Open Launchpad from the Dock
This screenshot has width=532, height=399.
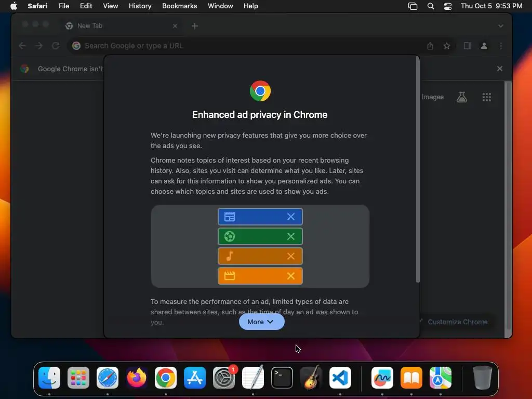point(78,378)
